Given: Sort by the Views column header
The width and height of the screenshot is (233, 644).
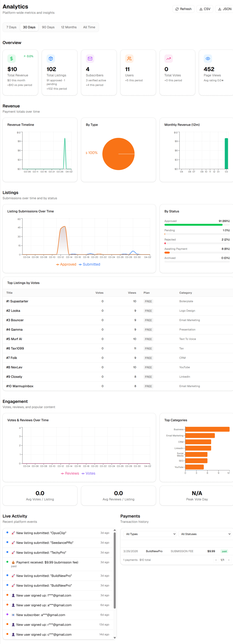Looking at the screenshot, I should (x=132, y=293).
